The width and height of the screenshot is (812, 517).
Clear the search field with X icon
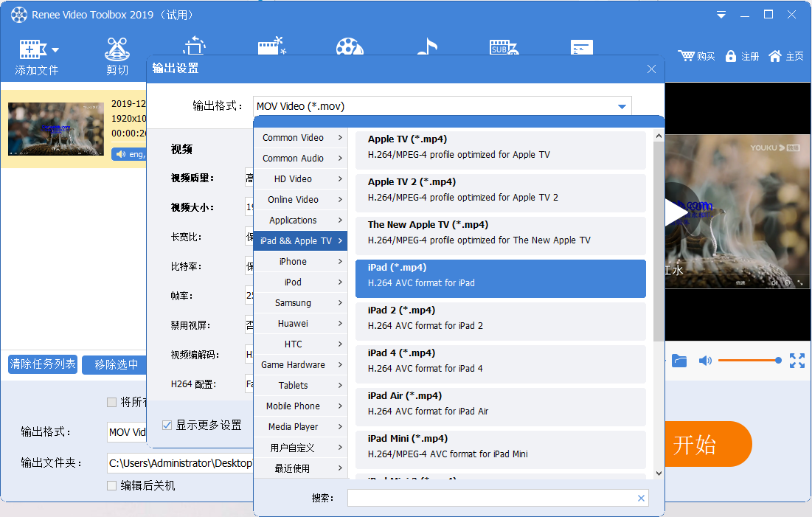coord(641,499)
